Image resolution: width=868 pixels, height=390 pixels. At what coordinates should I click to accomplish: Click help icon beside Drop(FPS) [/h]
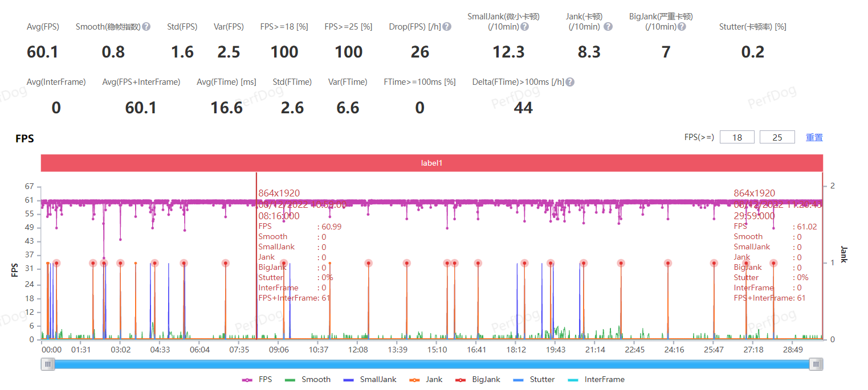tap(447, 27)
